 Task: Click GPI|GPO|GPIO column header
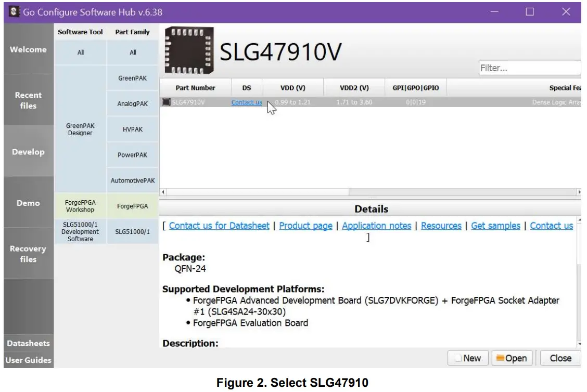pyautogui.click(x=416, y=88)
